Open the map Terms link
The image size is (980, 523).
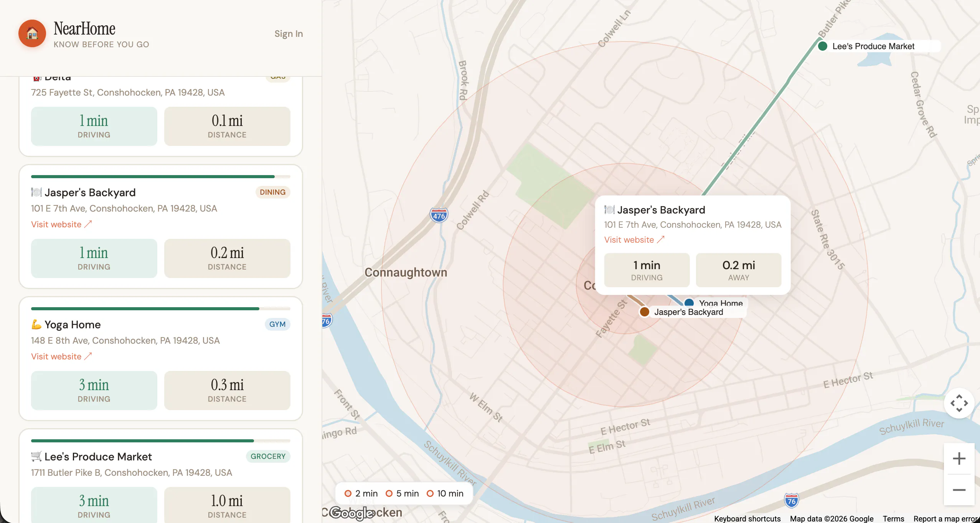[x=893, y=518]
